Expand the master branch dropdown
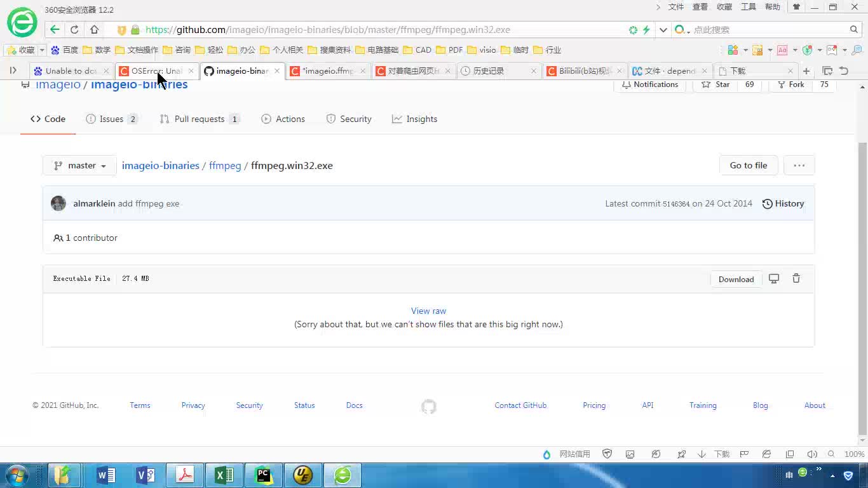Viewport: 868px width, 488px height. click(80, 165)
